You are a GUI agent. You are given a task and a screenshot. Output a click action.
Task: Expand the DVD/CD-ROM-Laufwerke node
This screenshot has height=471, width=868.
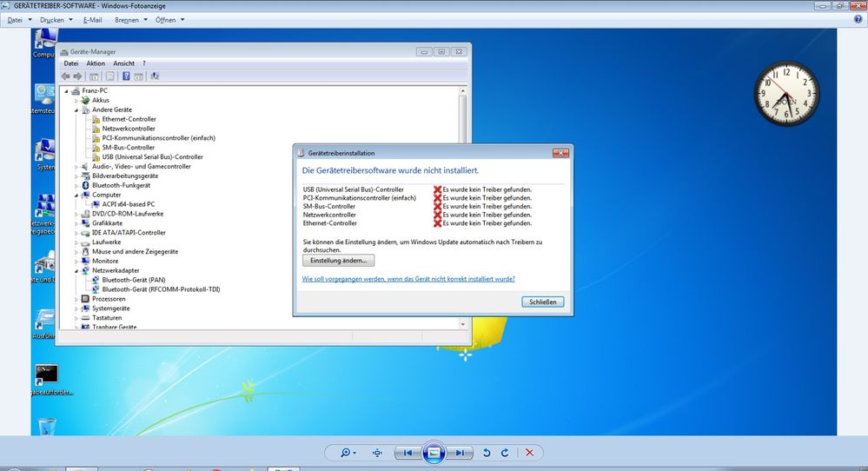point(76,214)
